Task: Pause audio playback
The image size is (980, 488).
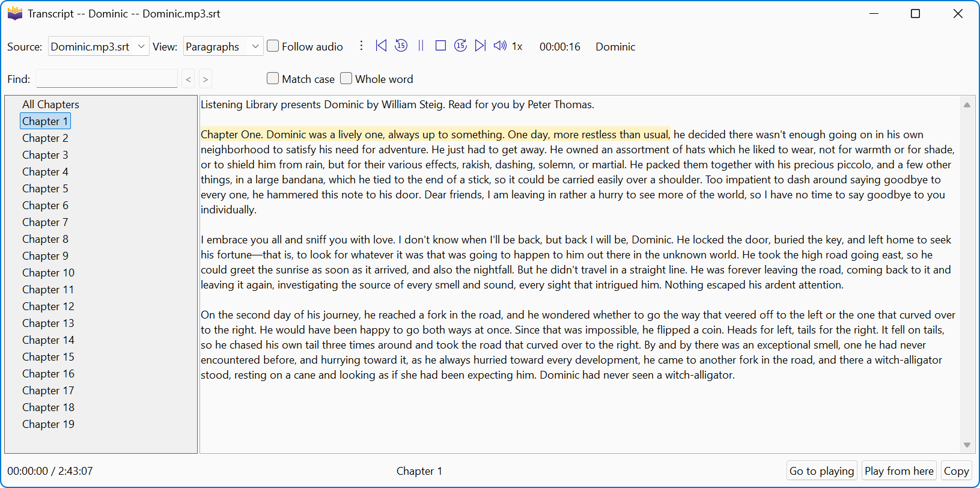Action: click(x=421, y=46)
